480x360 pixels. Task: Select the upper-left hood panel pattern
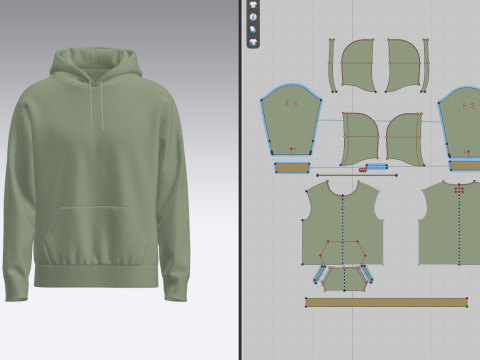tap(358, 65)
